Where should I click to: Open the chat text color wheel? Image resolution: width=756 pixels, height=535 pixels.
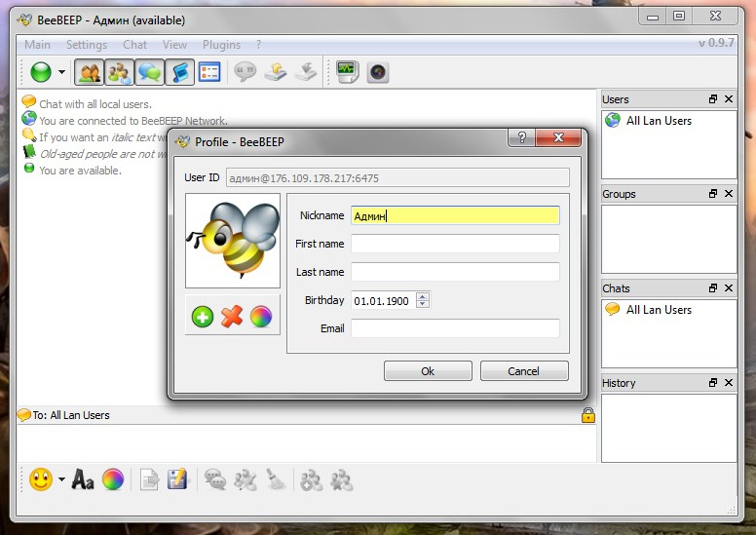[x=113, y=479]
